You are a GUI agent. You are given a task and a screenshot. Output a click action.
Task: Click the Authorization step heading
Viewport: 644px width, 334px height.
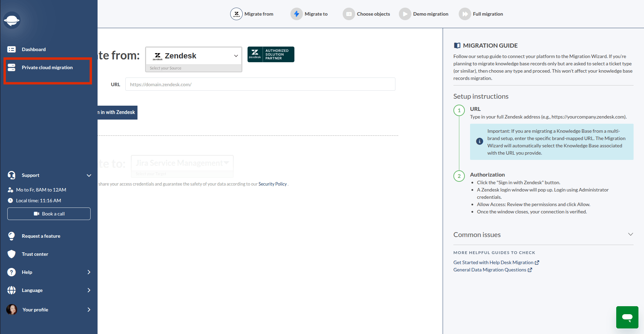487,175
